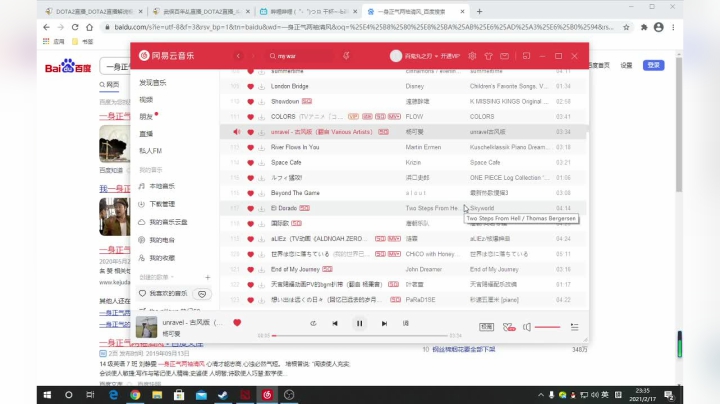Click the sound quality badge in player bar
Image resolution: width=720 pixels, height=404 pixels.
(486, 327)
